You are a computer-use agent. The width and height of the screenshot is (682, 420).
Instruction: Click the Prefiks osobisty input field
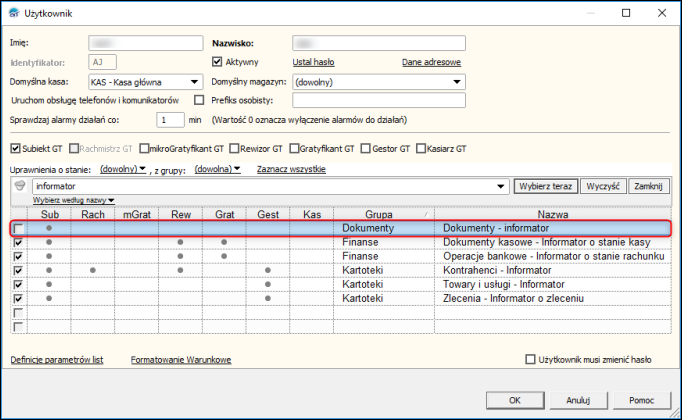(x=379, y=100)
